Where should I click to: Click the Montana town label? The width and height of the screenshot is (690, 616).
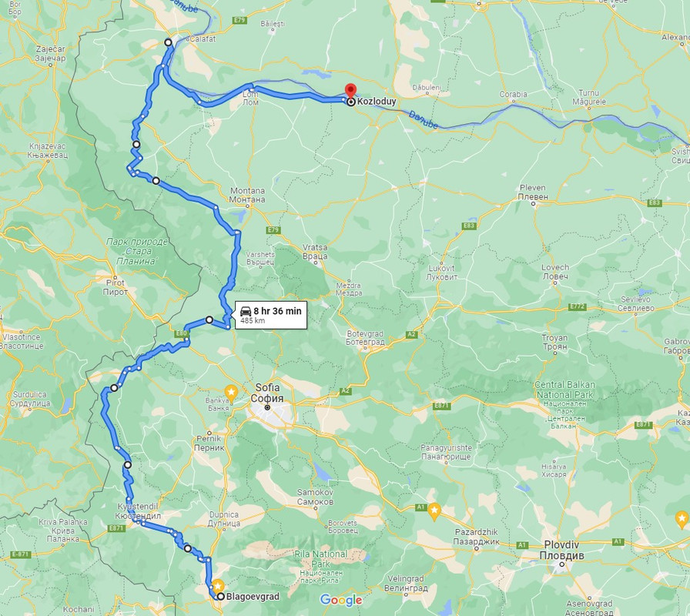[x=248, y=195]
